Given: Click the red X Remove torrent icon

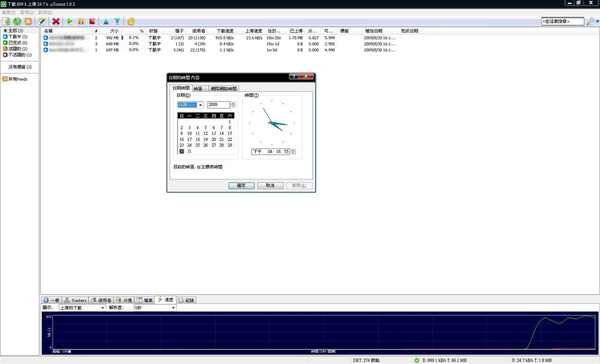Looking at the screenshot, I should [x=56, y=21].
